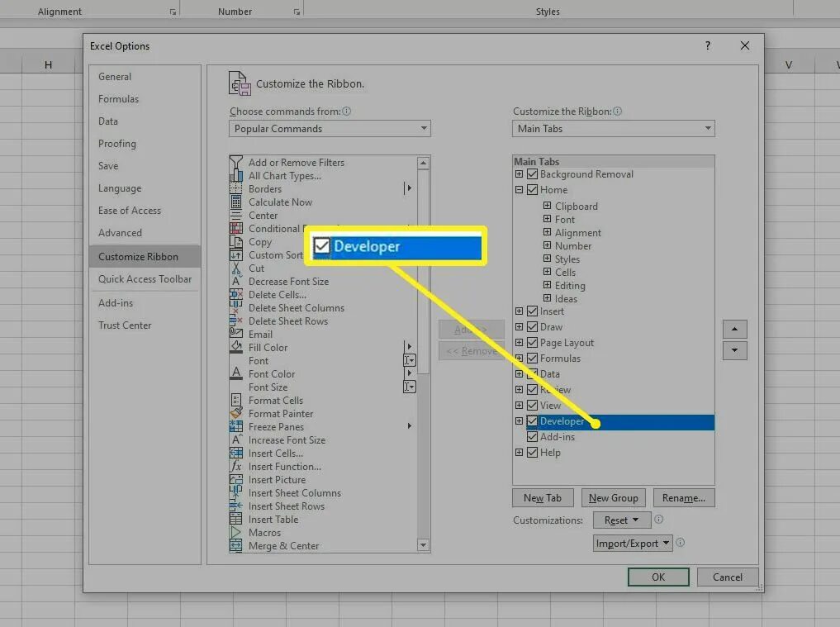Click the Copy command icon

click(x=235, y=242)
